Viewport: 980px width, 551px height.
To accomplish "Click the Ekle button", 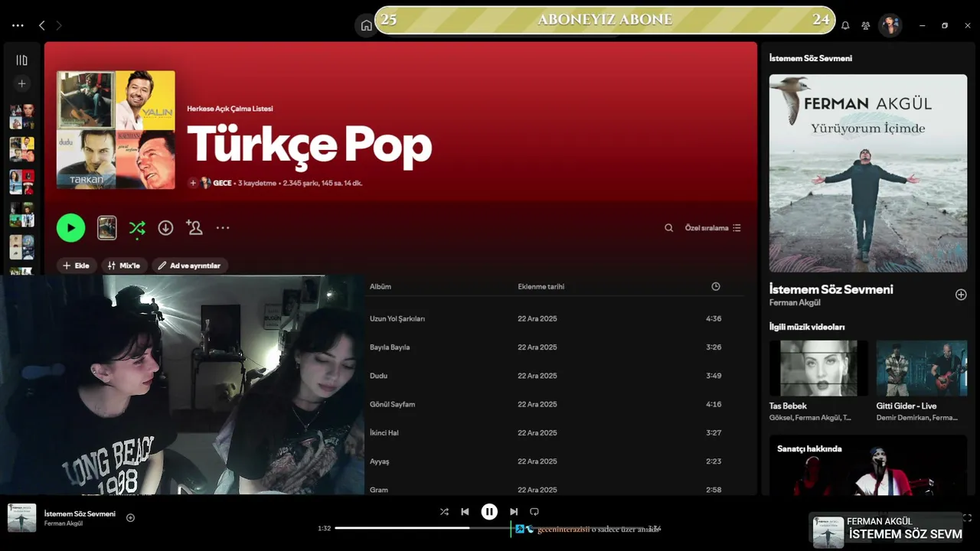I will coord(77,266).
